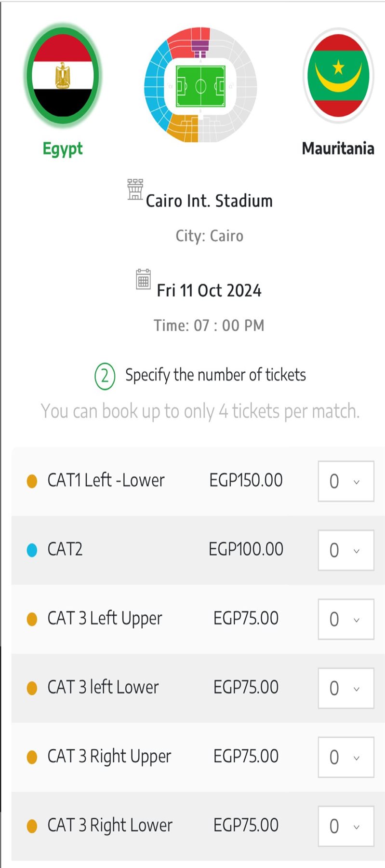Viewport: 385px width, 868px height.
Task: Click the Mauritania team name
Action: click(338, 149)
